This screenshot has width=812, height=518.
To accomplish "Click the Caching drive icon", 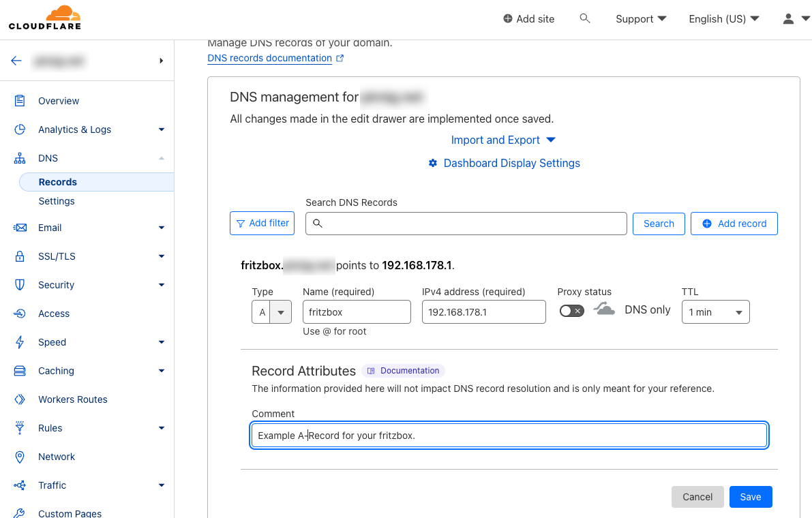I will click(x=20, y=371).
